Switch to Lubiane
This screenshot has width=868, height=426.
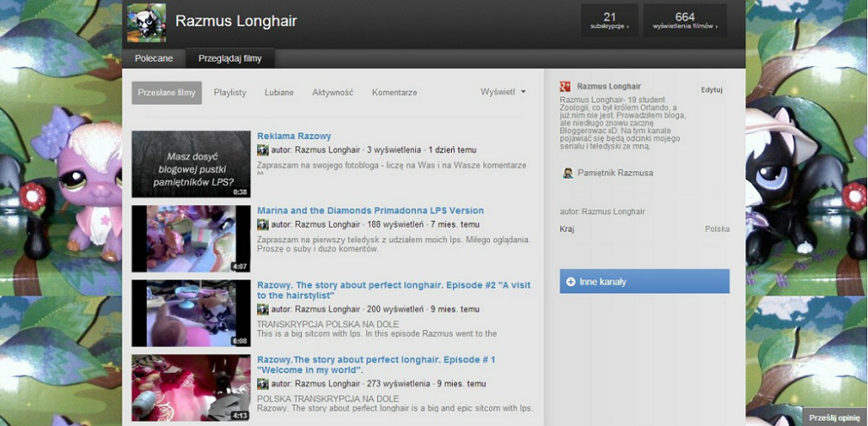click(279, 92)
